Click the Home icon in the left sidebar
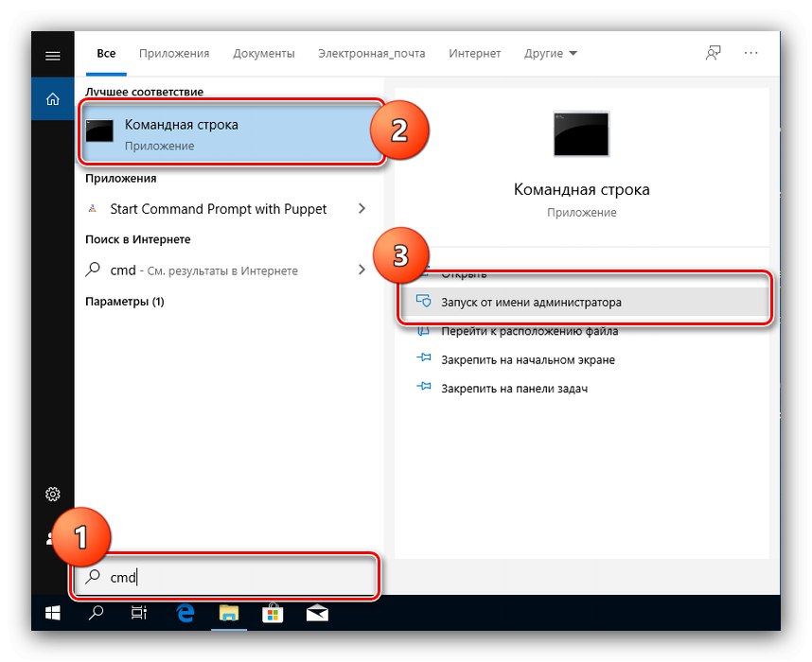The width and height of the screenshot is (812, 662). tap(52, 98)
